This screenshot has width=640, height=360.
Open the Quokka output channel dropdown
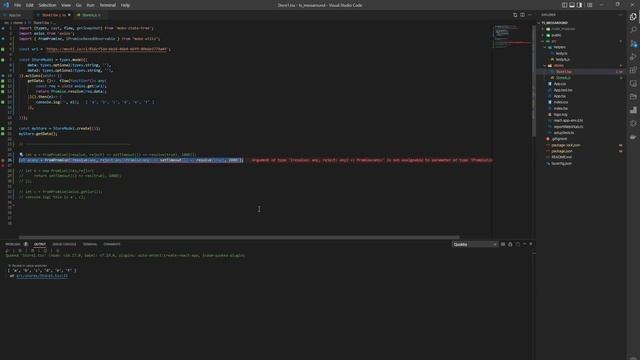point(475,244)
